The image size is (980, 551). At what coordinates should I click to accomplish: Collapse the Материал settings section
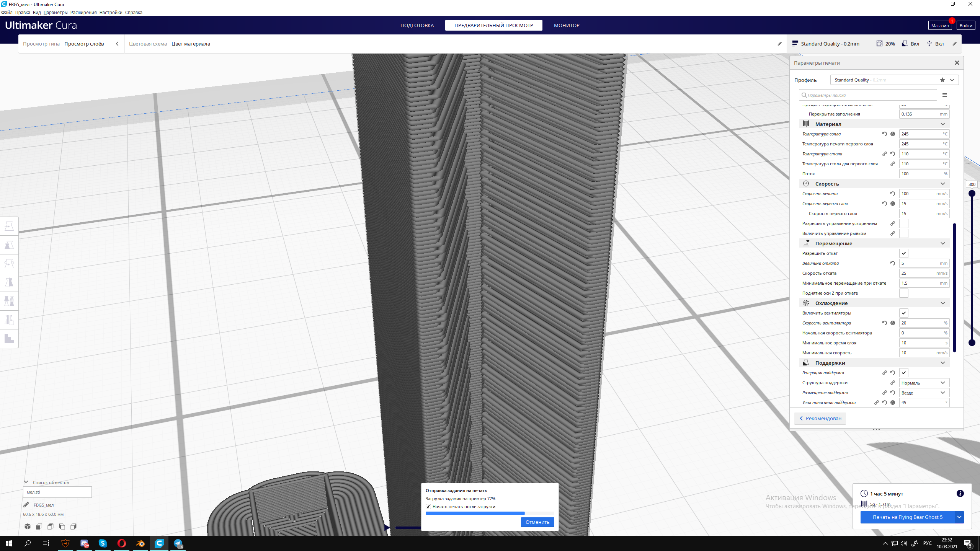click(874, 124)
